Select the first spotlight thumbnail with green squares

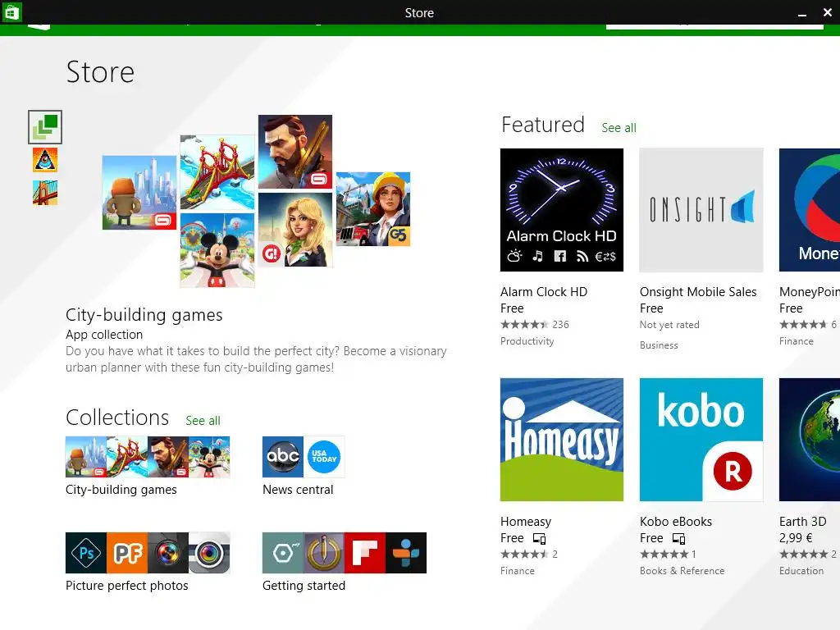[45, 127]
